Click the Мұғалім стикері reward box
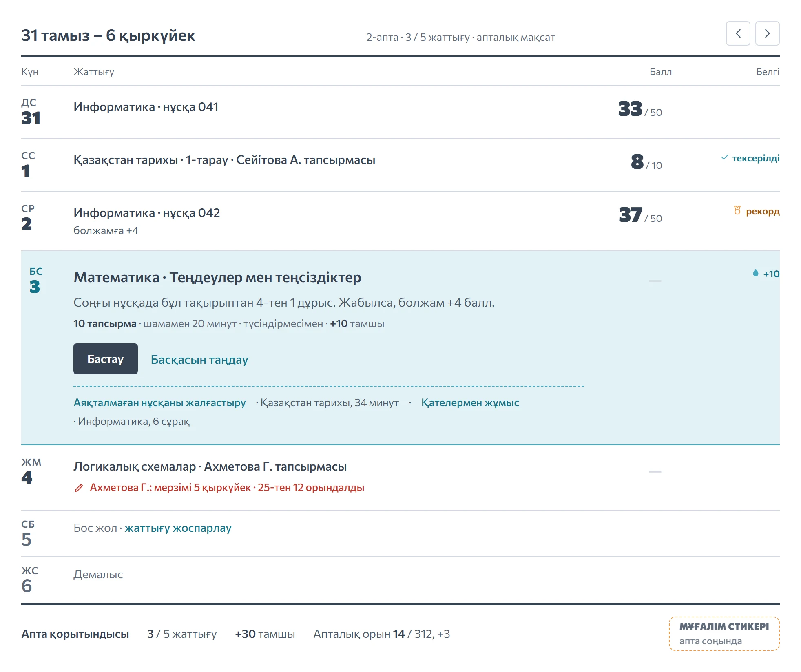801x672 pixels. pos(724,633)
